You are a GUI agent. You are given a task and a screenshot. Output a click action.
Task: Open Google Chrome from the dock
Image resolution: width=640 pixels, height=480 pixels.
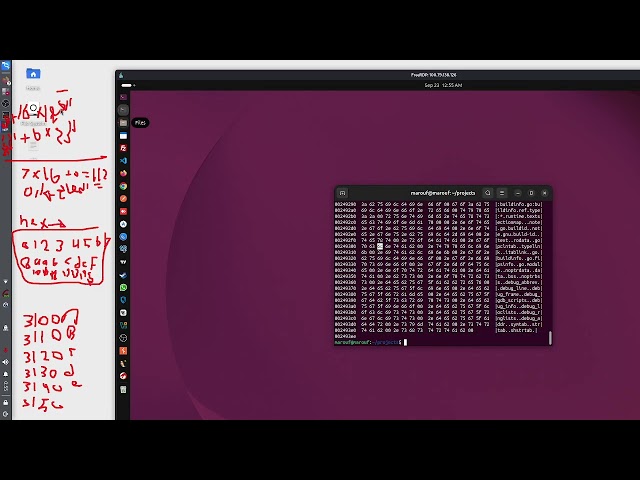(123, 186)
